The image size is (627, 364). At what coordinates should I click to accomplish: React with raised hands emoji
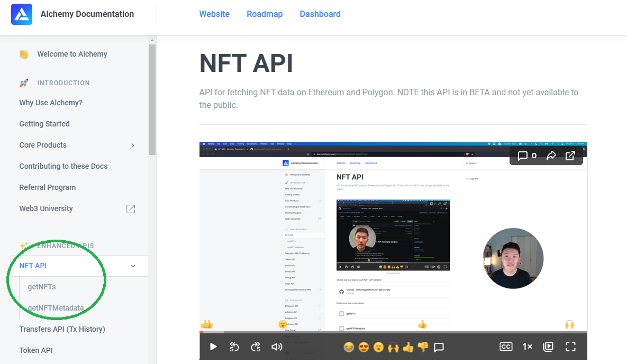[x=394, y=347]
